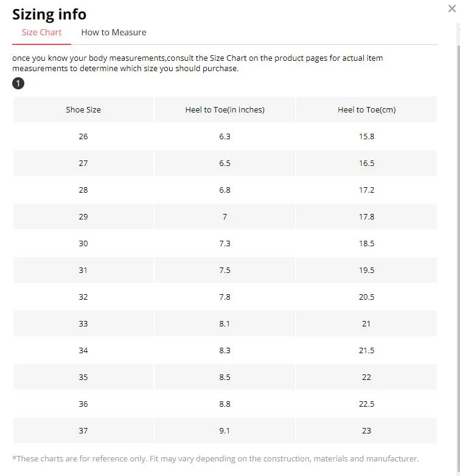The image size is (460, 476).
Task: Click the 22.5 cm value for size 36
Action: (x=366, y=404)
